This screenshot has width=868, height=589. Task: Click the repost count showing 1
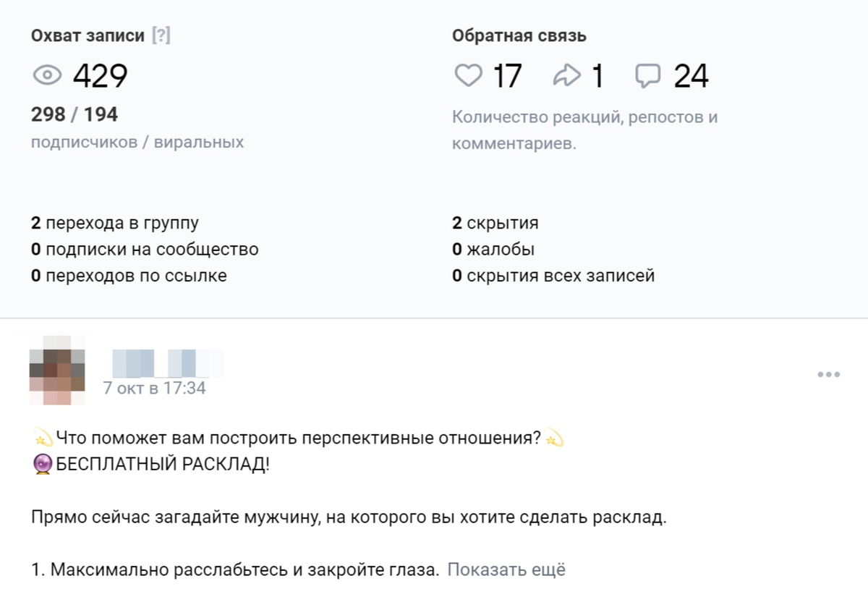[597, 74]
